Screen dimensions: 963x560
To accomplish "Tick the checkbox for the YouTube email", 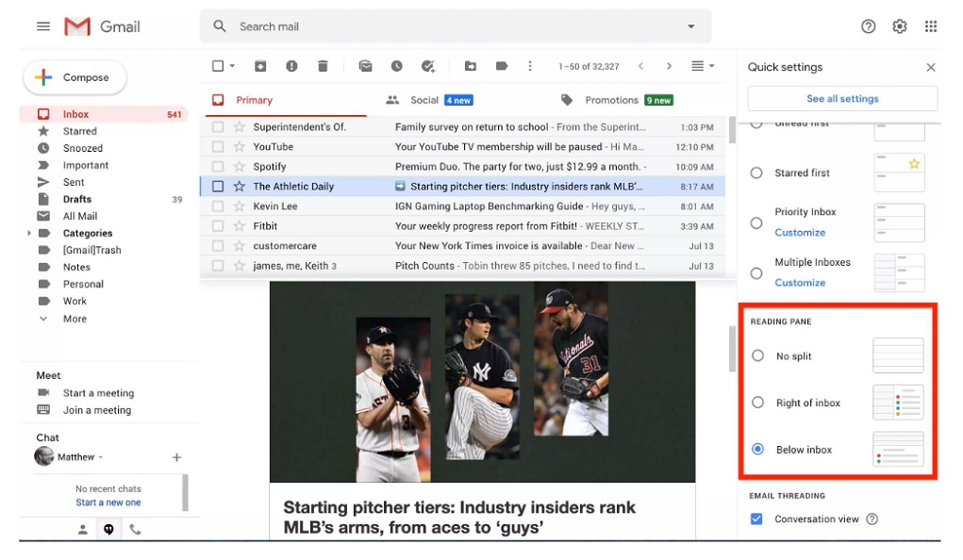I will 218,147.
